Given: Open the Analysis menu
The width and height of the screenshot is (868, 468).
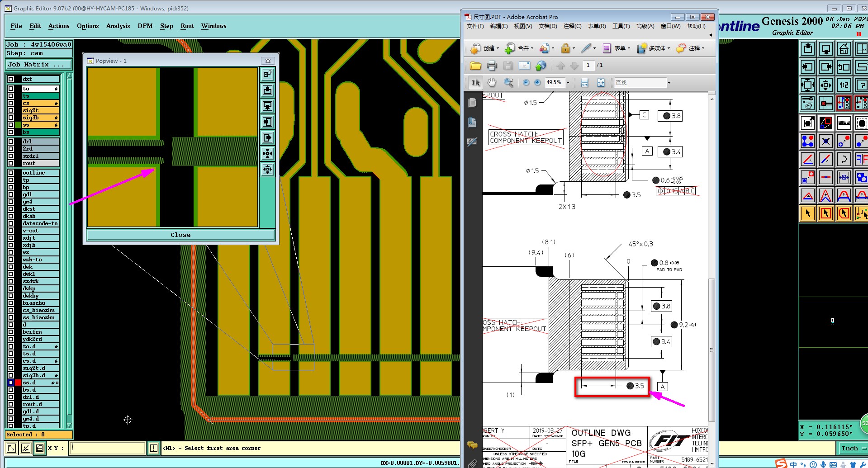Looking at the screenshot, I should click(118, 26).
